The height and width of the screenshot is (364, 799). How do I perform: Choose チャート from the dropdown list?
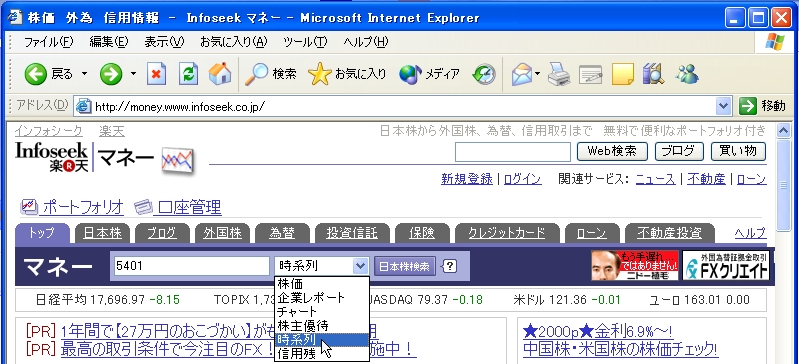[322, 311]
